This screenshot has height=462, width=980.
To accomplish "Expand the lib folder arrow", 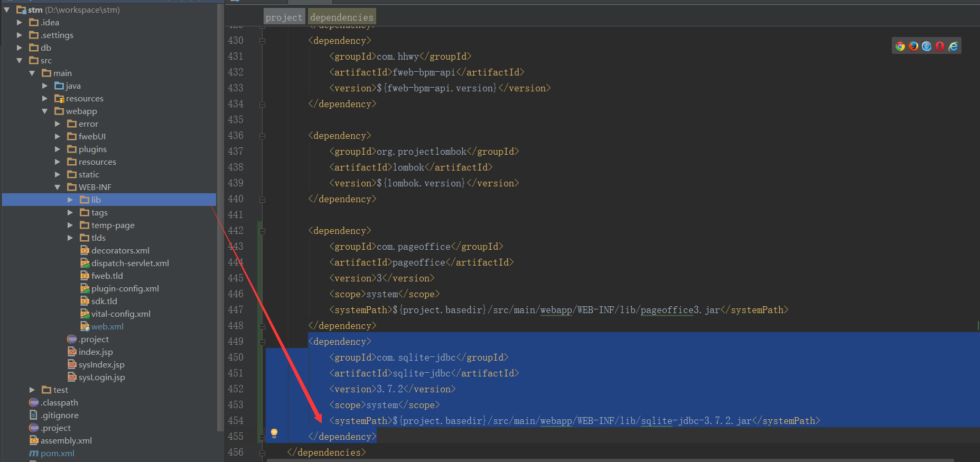I will point(70,200).
